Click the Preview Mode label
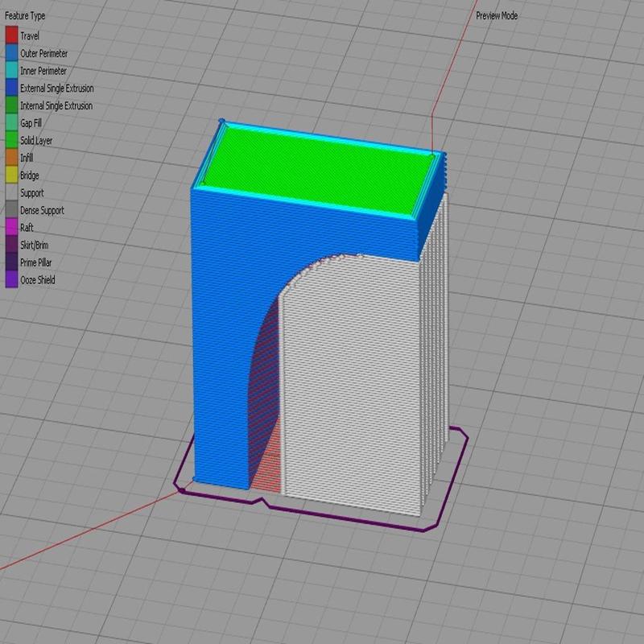Viewport: 644px width, 644px height. (x=497, y=16)
